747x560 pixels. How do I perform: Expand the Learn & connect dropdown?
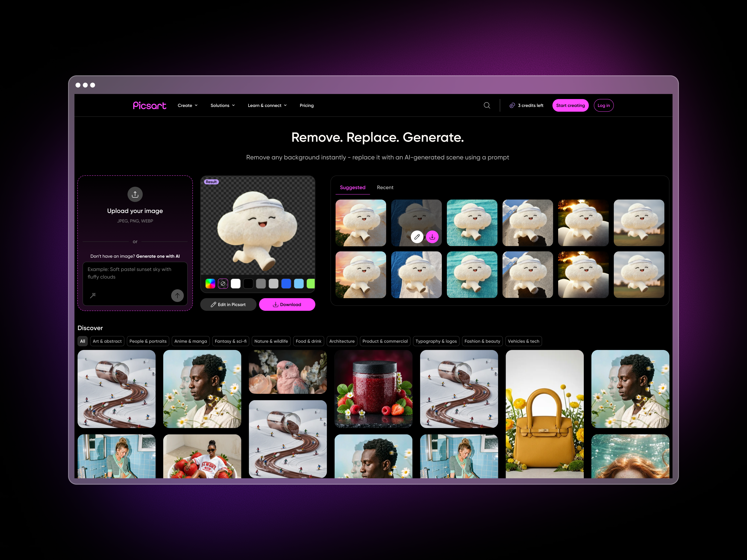tap(267, 105)
